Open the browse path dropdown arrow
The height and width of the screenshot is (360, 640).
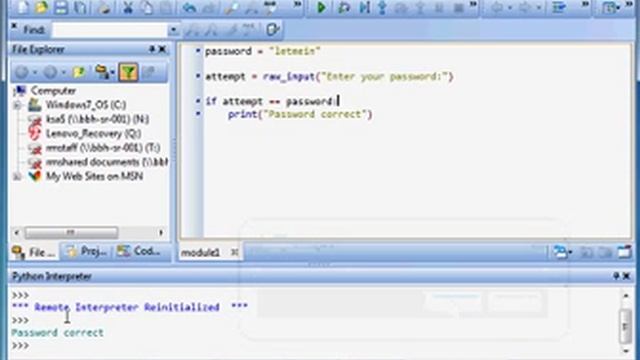click(x=112, y=73)
